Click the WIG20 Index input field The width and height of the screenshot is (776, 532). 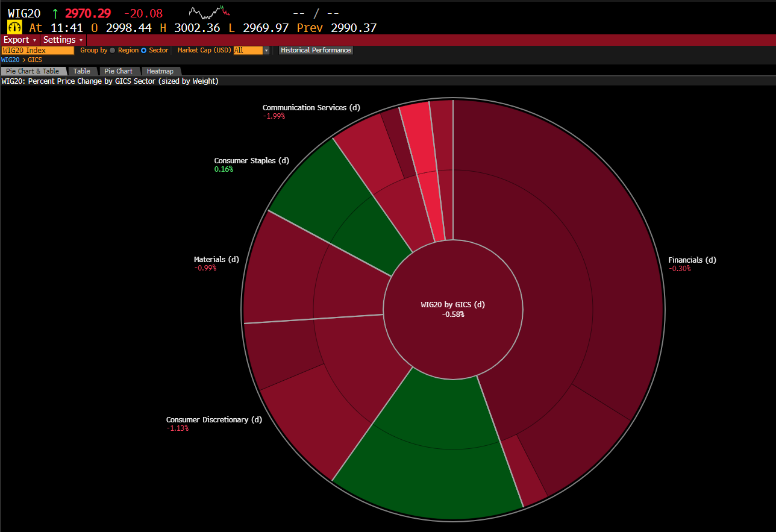pyautogui.click(x=37, y=51)
